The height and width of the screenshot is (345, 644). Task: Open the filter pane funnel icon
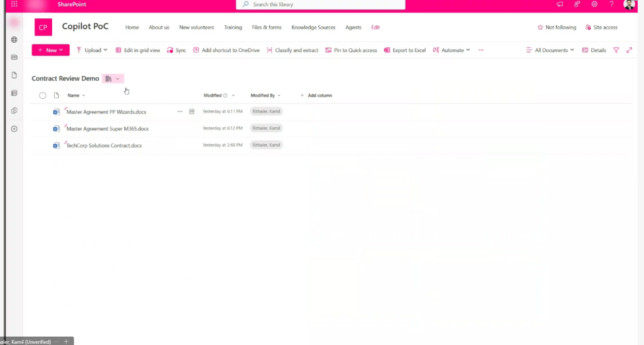click(x=616, y=50)
